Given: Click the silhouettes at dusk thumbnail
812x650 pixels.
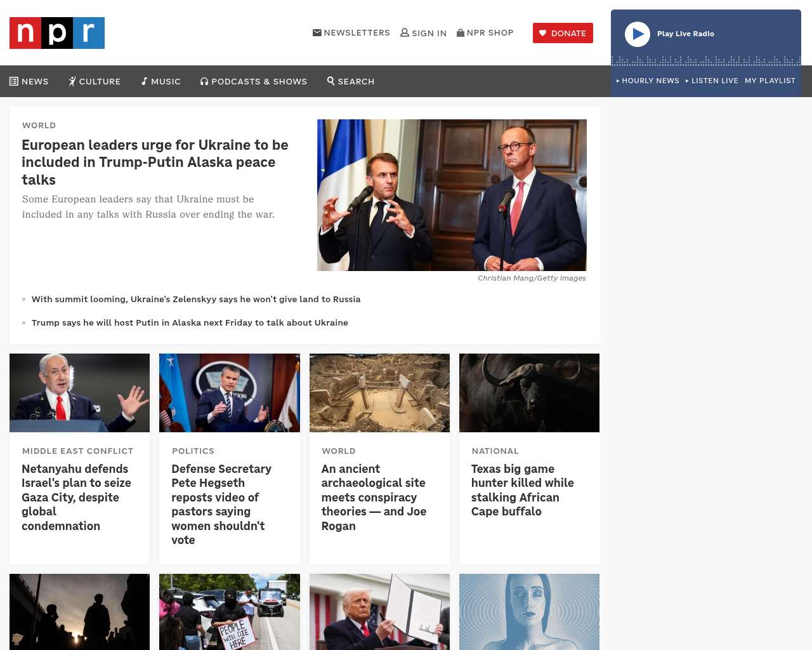Looking at the screenshot, I should click(x=79, y=612).
